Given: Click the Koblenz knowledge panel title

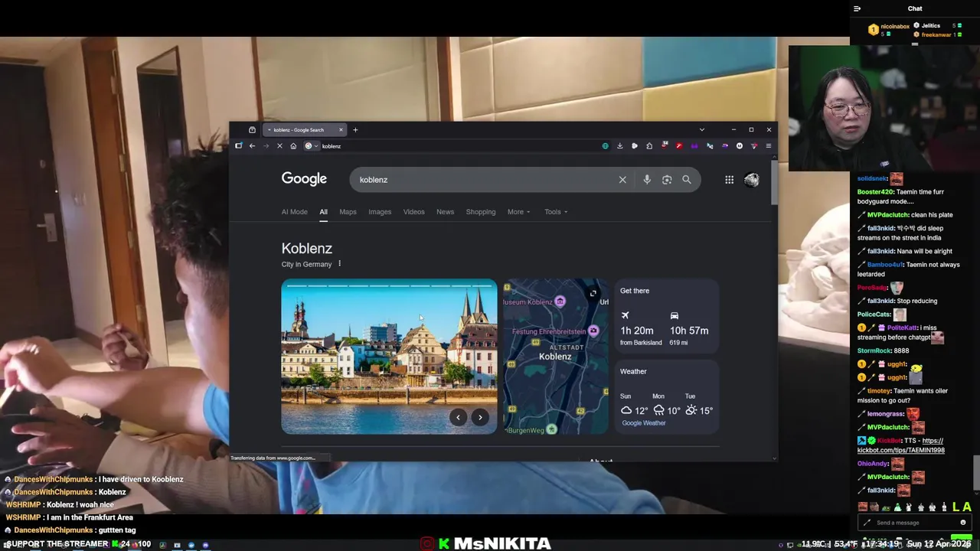Looking at the screenshot, I should point(306,249).
